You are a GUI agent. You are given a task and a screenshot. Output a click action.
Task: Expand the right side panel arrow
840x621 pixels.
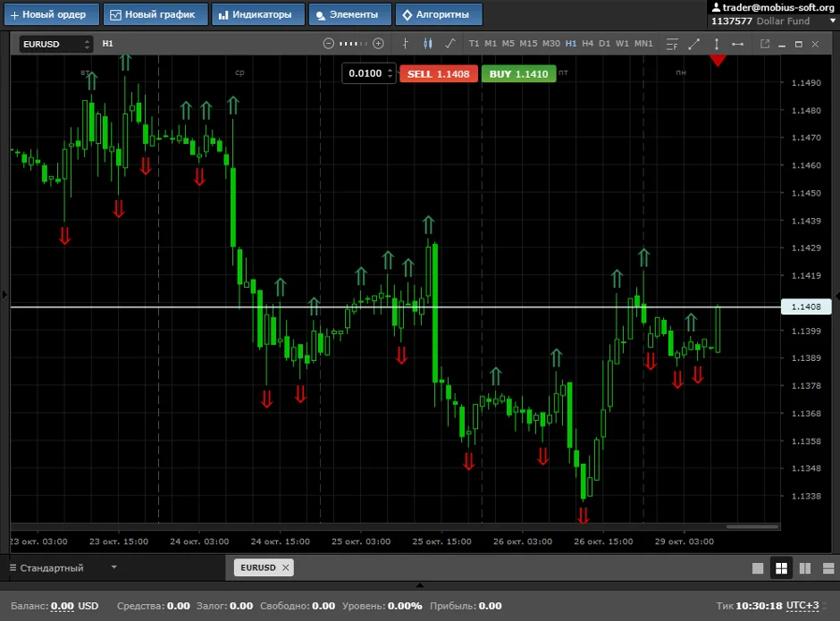click(x=836, y=297)
